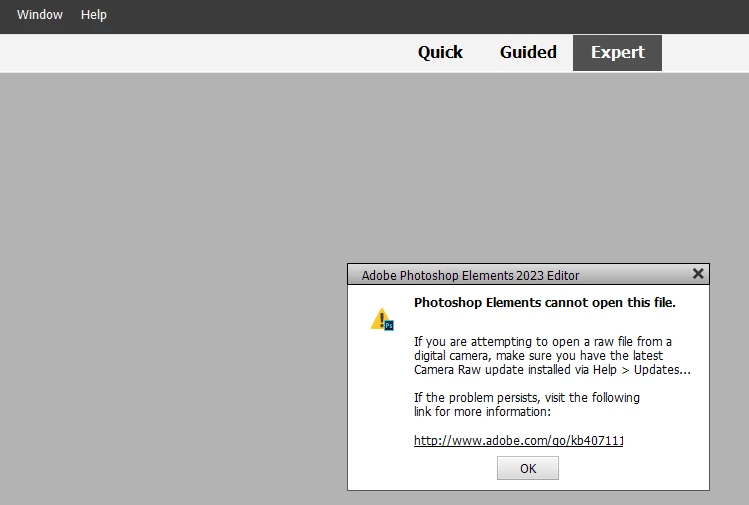Switch to Guided edit mode
Viewport: 749px width, 505px height.
pos(528,52)
